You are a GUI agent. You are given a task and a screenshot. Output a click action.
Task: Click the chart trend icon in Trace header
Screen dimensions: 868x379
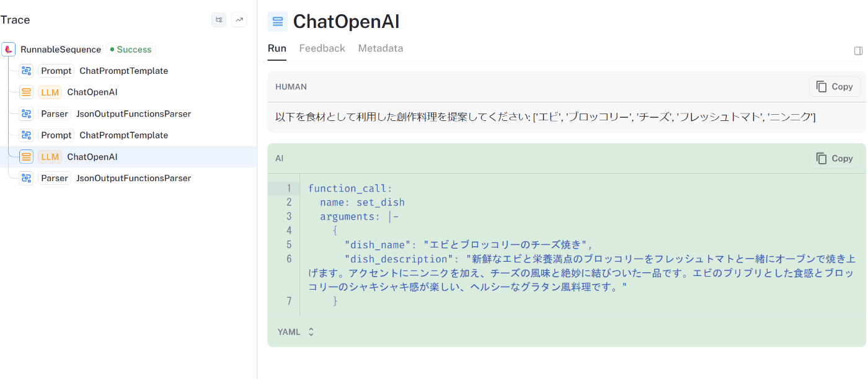point(239,20)
